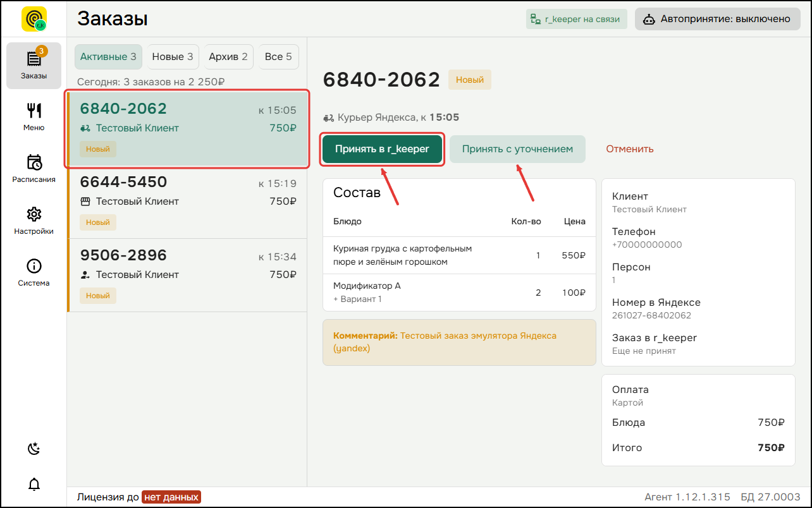
Task: Click the Оплата Картой payment entry
Action: click(x=631, y=396)
